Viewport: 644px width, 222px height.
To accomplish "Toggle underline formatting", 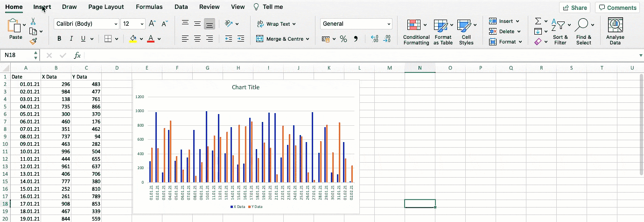I will [83, 39].
